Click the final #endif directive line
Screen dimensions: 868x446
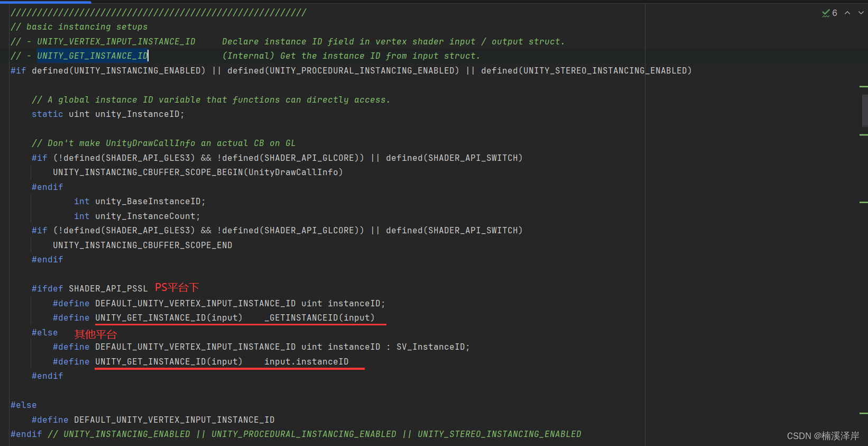click(x=296, y=434)
